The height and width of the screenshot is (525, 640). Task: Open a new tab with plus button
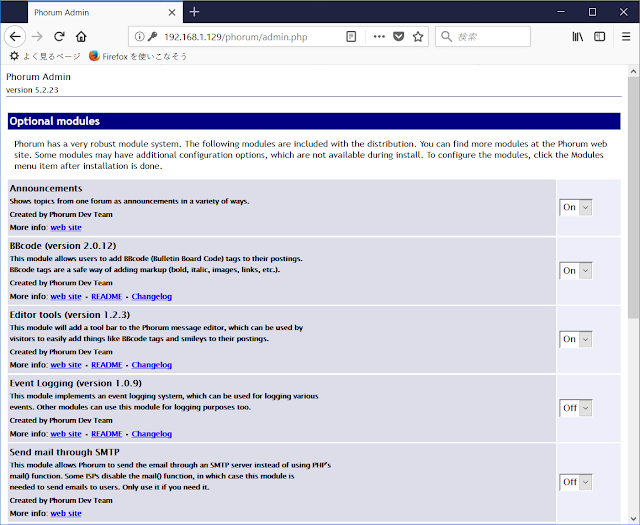[195, 12]
